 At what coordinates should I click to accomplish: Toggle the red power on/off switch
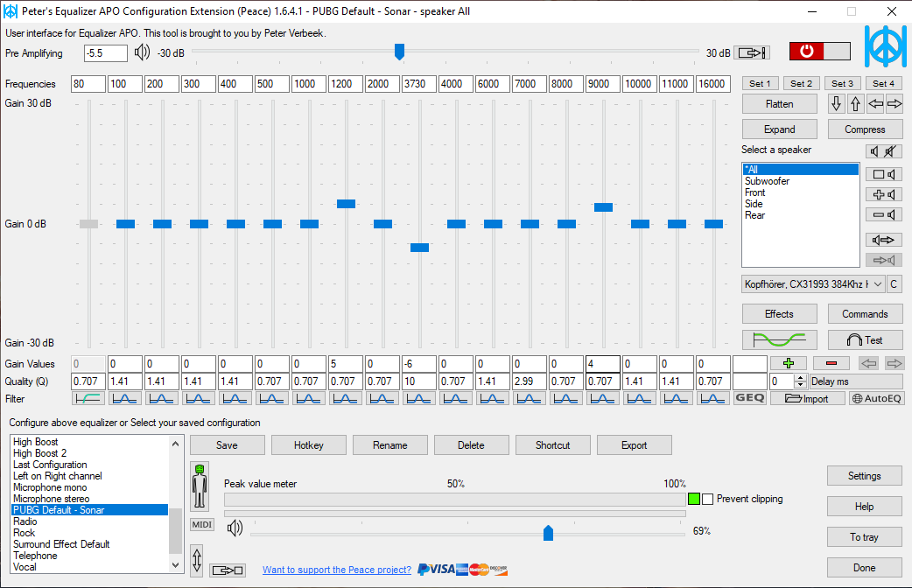tap(819, 51)
